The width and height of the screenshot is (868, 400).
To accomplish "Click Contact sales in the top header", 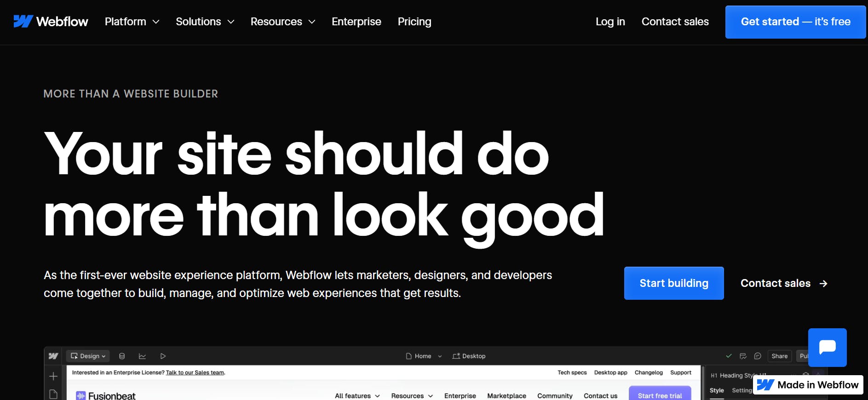I will (675, 22).
